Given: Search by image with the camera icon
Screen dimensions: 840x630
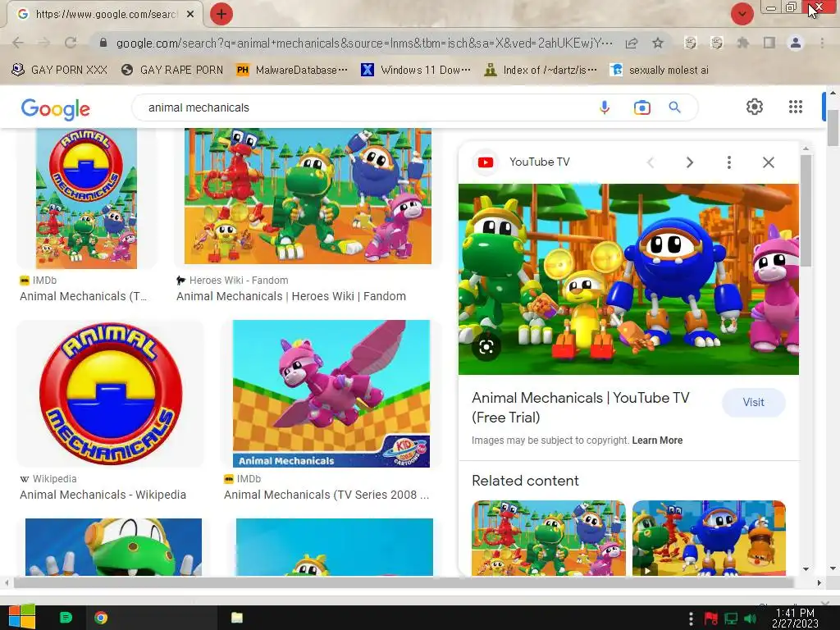Looking at the screenshot, I should tap(641, 107).
